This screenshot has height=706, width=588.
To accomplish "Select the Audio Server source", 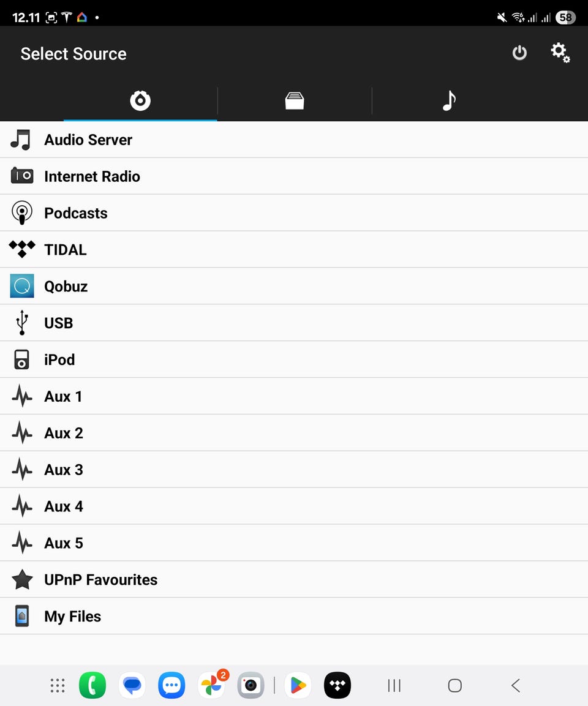I will (294, 140).
